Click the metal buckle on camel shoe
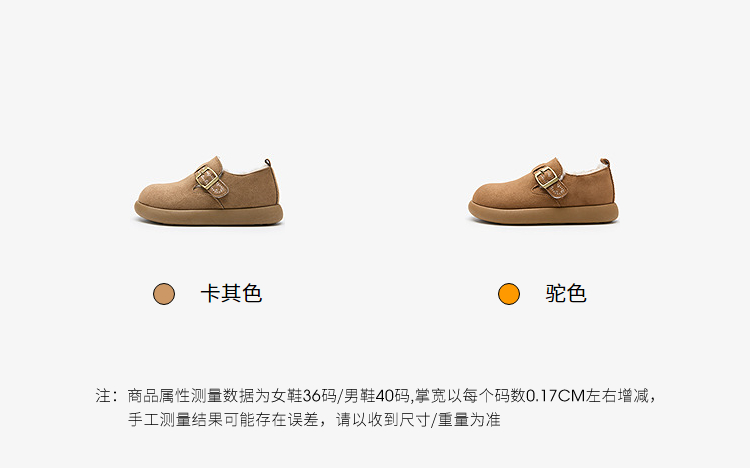 click(x=545, y=177)
